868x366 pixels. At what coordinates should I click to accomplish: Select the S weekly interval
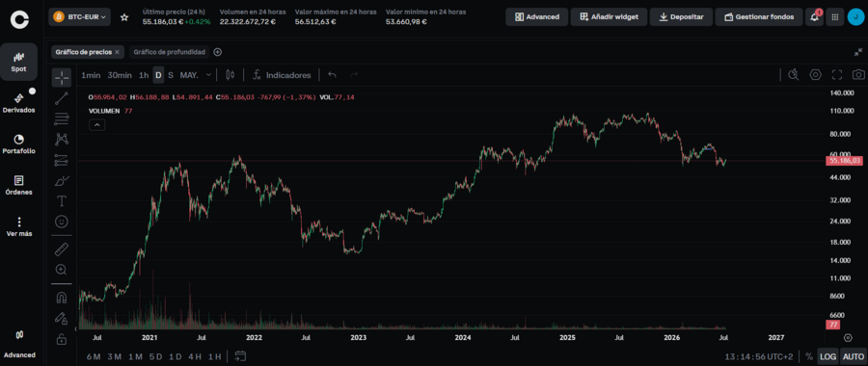171,74
